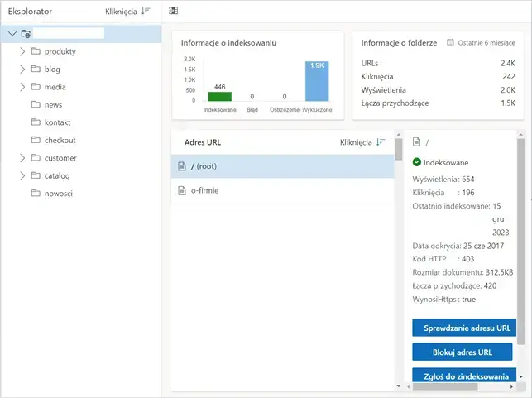Click the root site folder icon

click(x=26, y=34)
